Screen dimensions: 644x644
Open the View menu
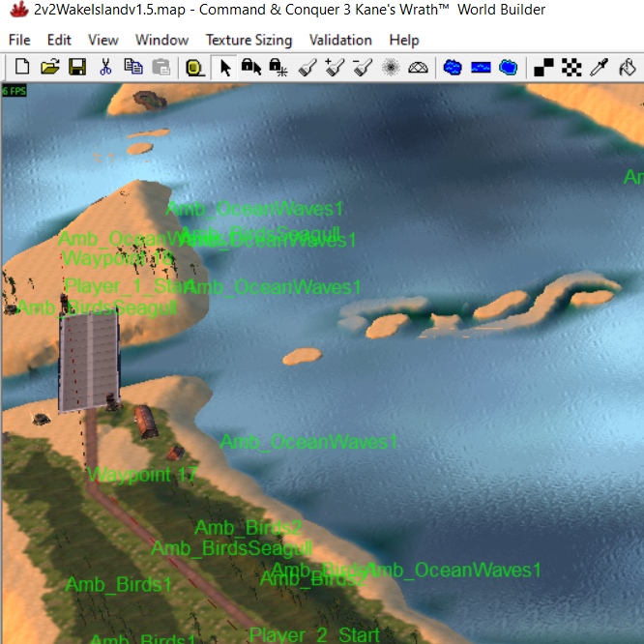tap(103, 40)
